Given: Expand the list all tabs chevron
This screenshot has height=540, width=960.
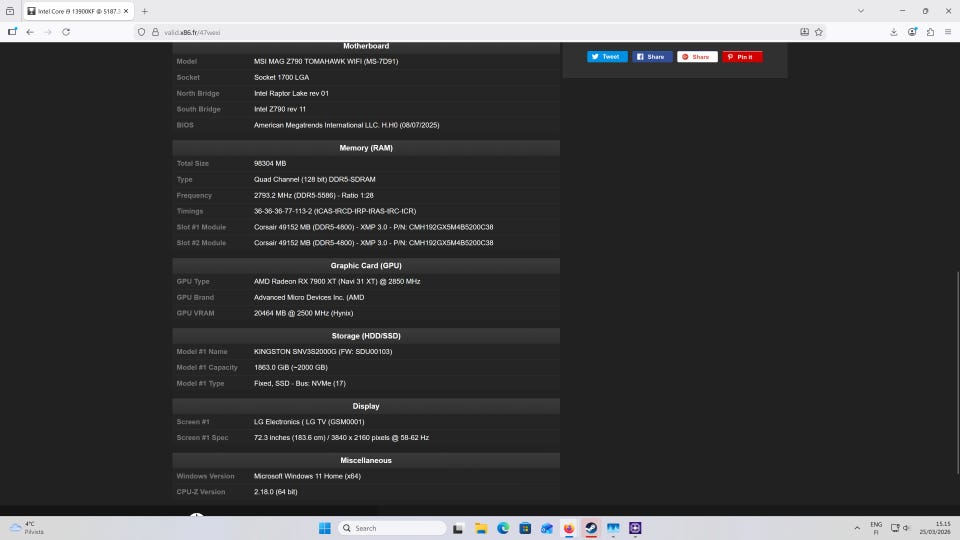Looking at the screenshot, I should [861, 11].
